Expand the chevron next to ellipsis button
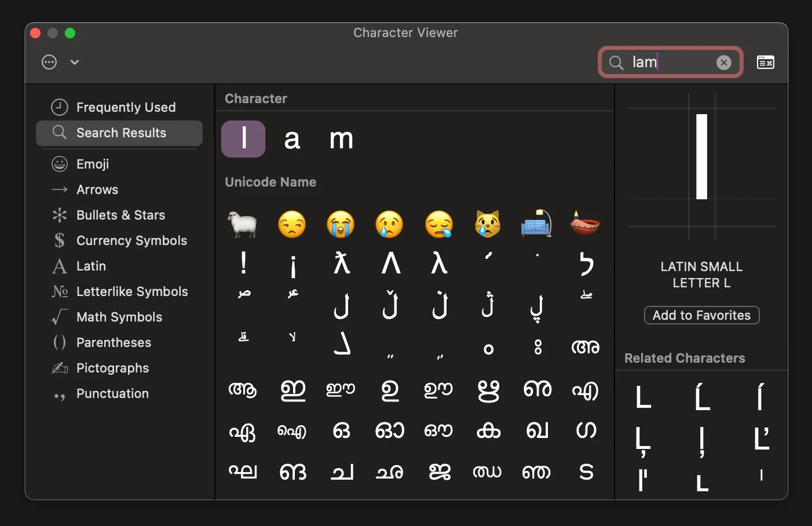The height and width of the screenshot is (526, 812). click(75, 62)
